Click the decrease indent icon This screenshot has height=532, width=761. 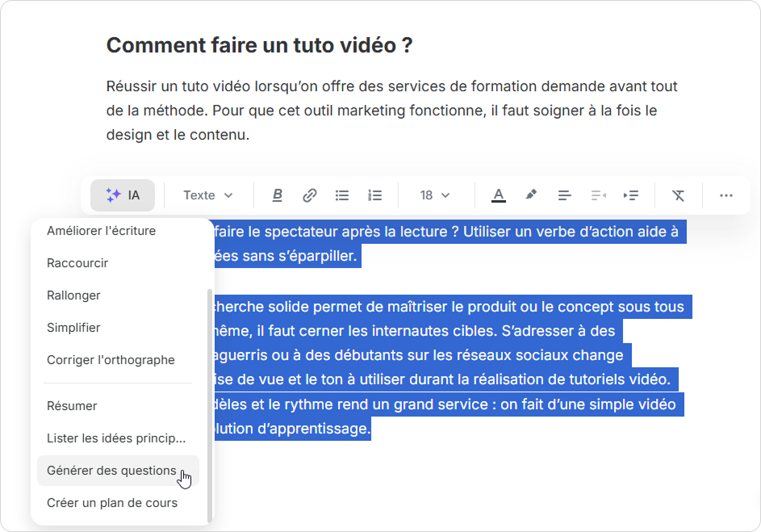598,195
